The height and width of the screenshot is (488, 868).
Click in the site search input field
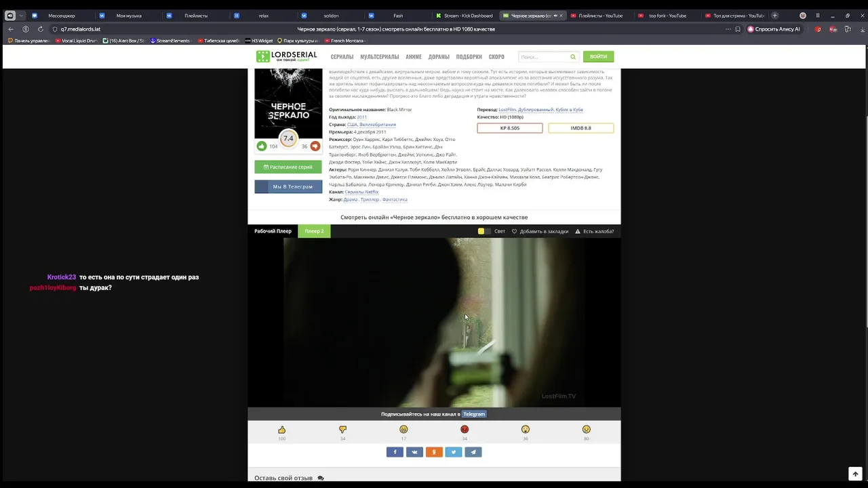coord(543,57)
